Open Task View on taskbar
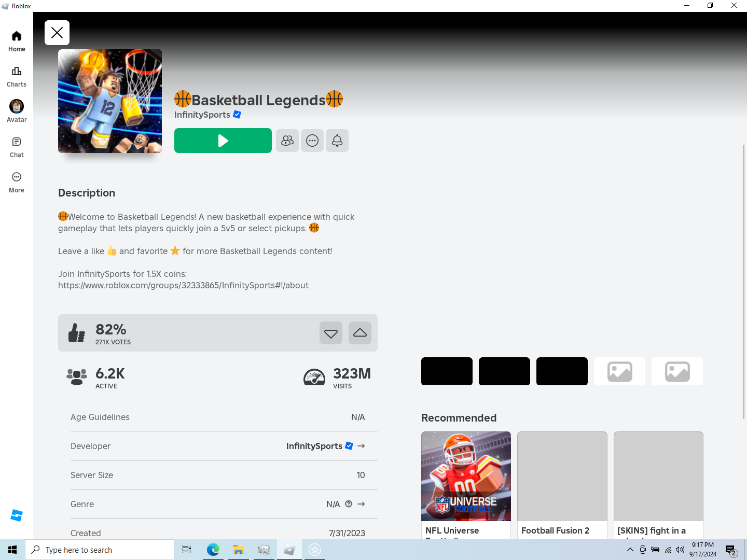Screen dimensions: 747x560 [x=187, y=550]
